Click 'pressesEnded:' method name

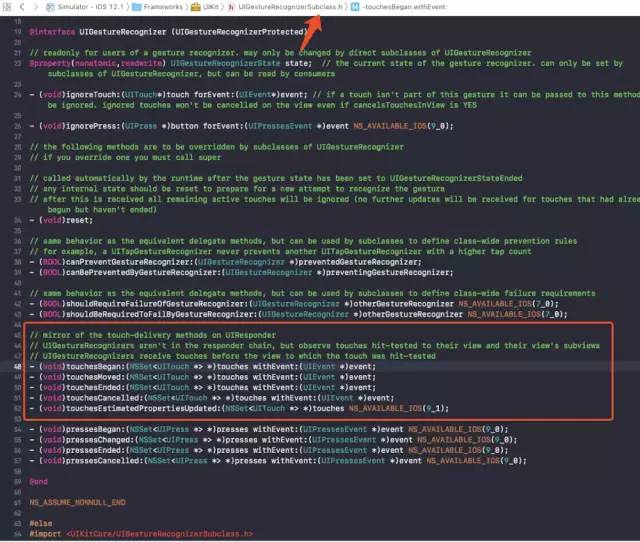[96, 451]
